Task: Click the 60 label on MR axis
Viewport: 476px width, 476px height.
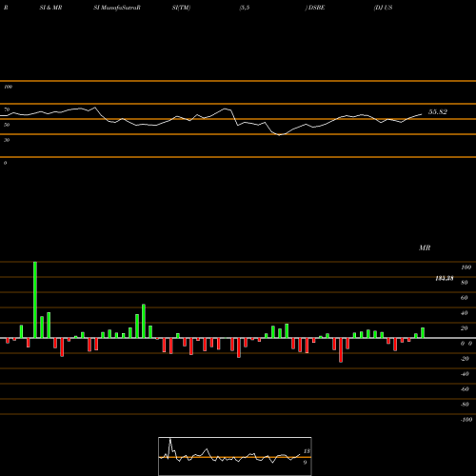Action: coord(465,298)
